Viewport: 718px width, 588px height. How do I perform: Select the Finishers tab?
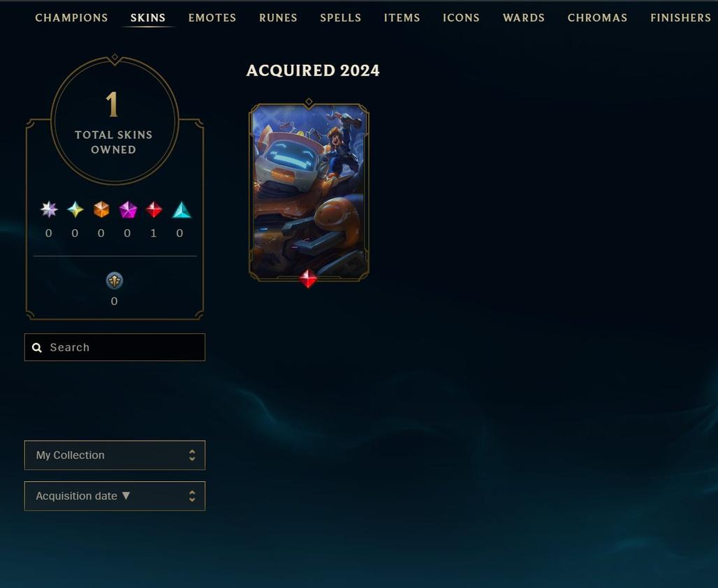point(680,18)
